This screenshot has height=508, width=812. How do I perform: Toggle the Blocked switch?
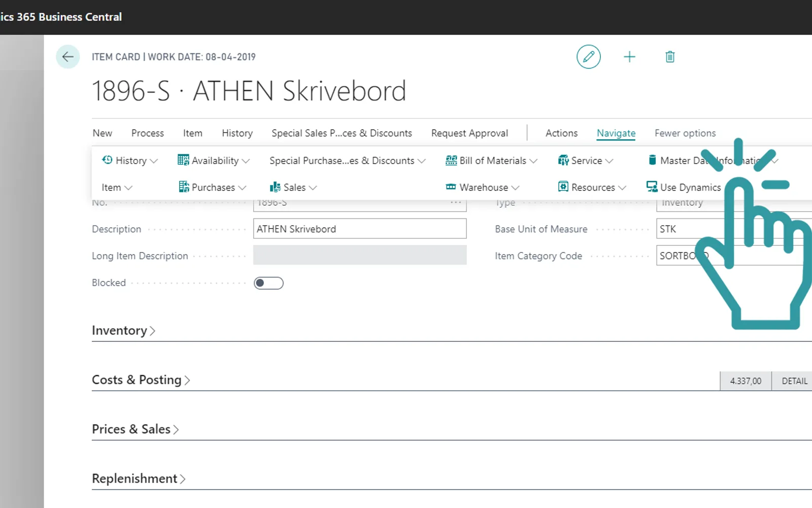coord(268,283)
